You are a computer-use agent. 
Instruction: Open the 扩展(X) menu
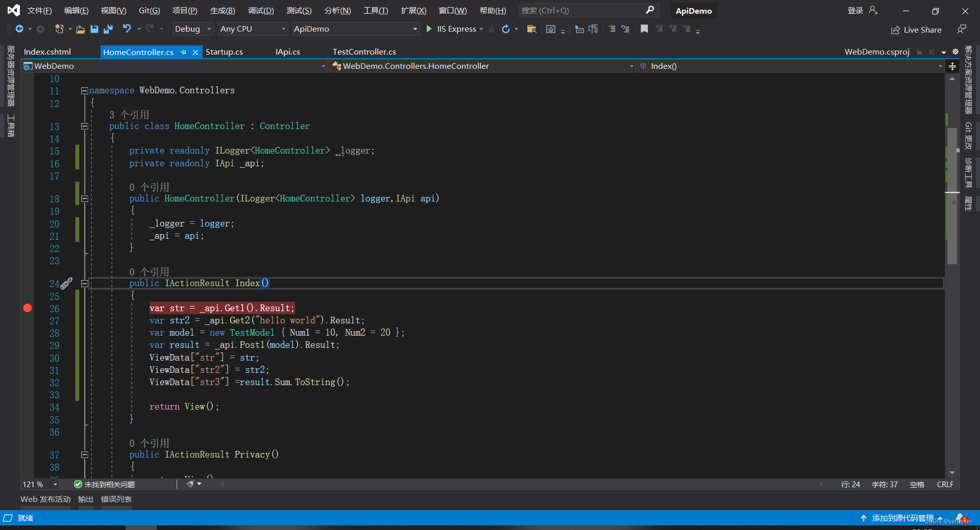coord(413,10)
